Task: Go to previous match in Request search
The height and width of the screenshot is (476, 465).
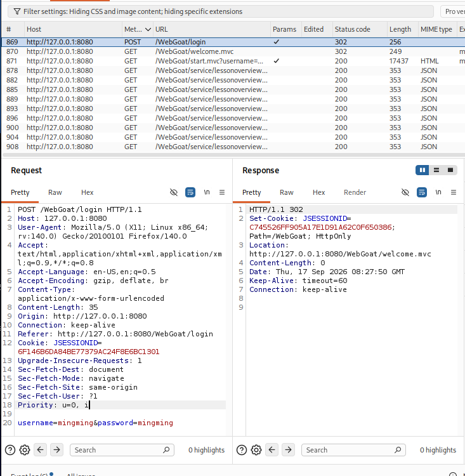Action: 41,449
